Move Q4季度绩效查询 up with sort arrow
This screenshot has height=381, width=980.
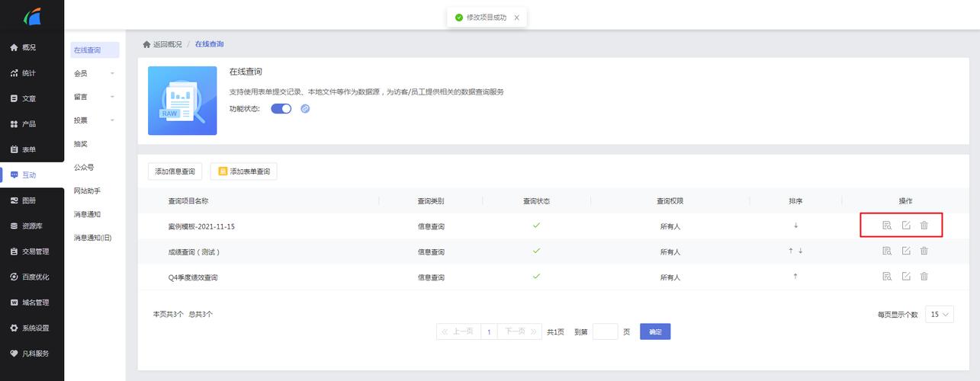pyautogui.click(x=795, y=277)
